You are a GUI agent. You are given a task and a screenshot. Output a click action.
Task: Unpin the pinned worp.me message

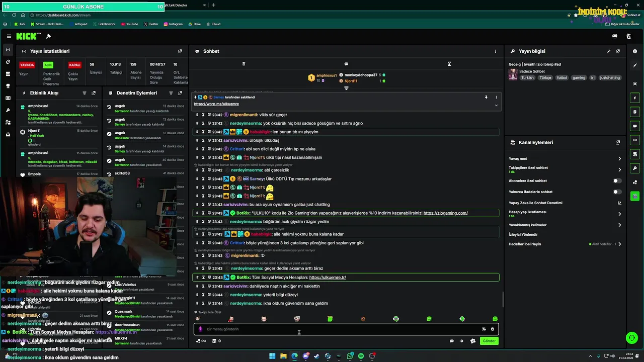[486, 97]
